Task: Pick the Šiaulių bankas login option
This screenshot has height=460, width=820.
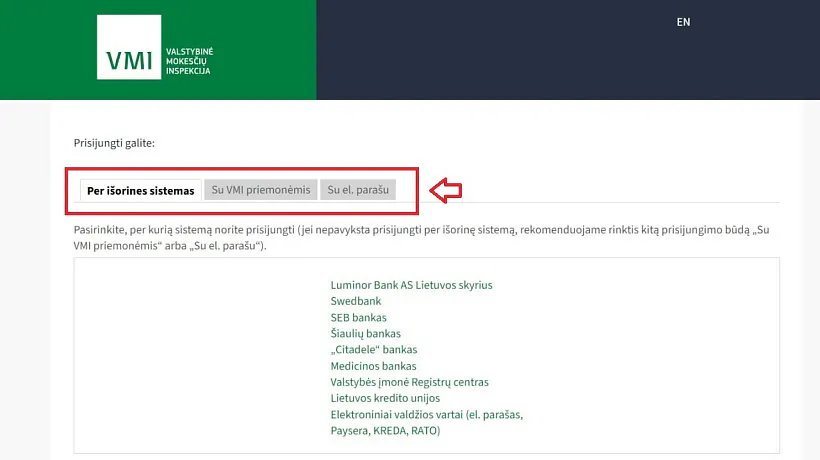Action: point(365,333)
